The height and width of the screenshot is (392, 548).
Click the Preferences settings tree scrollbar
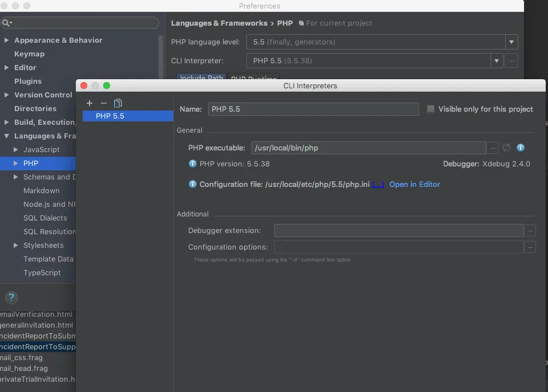(x=161, y=57)
